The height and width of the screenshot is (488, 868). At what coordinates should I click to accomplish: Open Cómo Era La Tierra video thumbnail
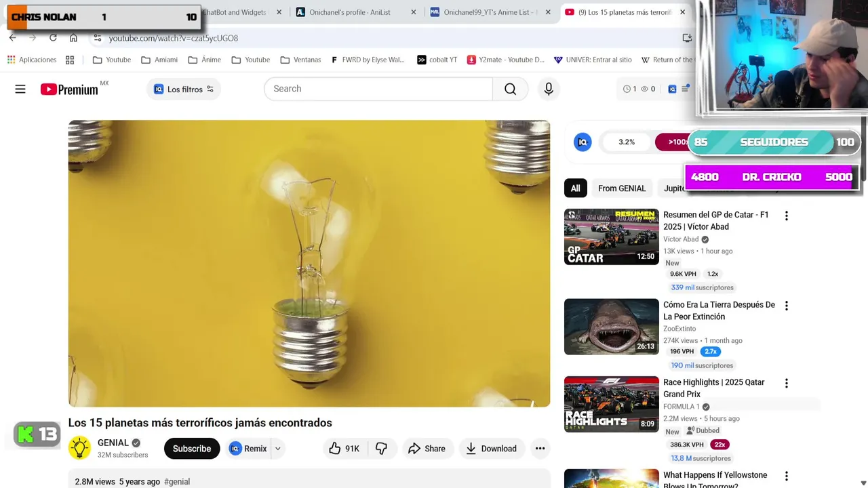pyautogui.click(x=612, y=327)
